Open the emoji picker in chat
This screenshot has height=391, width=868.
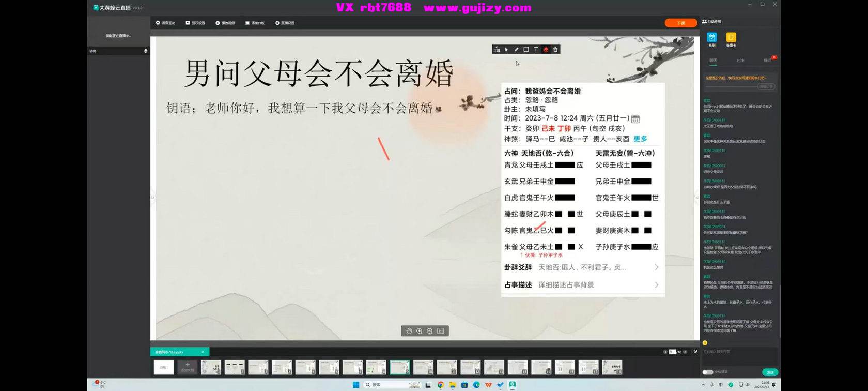(x=705, y=343)
